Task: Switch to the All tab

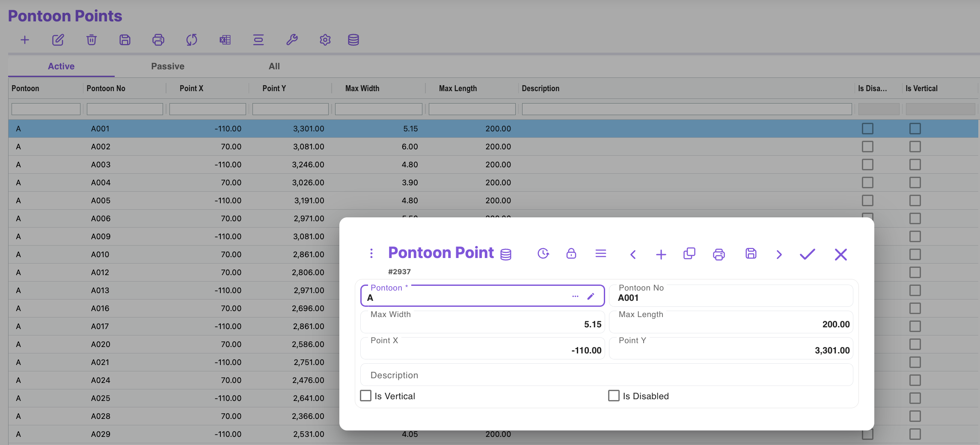Action: 274,66
